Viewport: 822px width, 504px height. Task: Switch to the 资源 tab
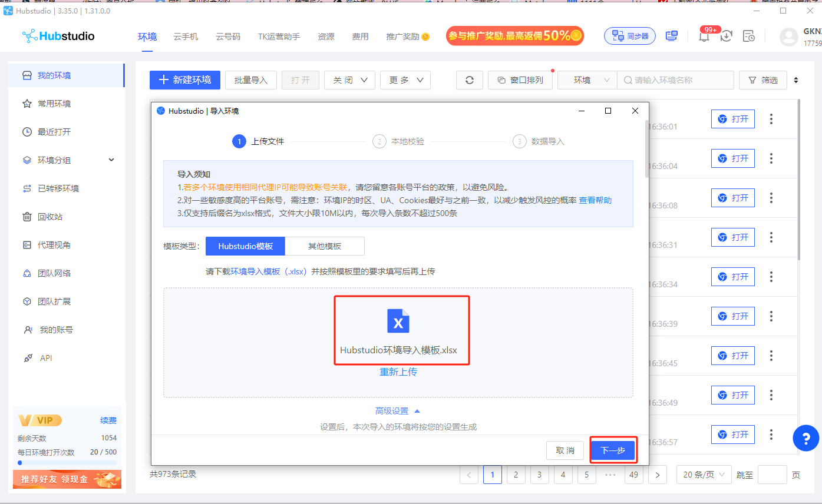[326, 37]
